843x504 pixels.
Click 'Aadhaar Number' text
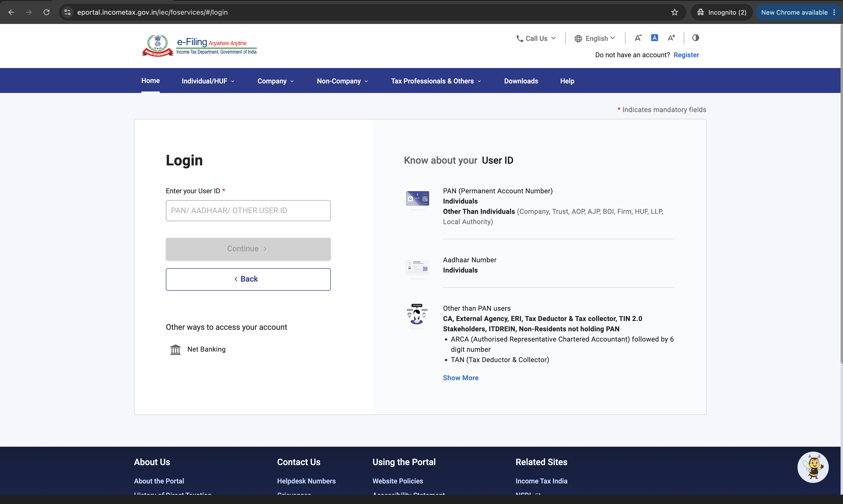tap(469, 260)
